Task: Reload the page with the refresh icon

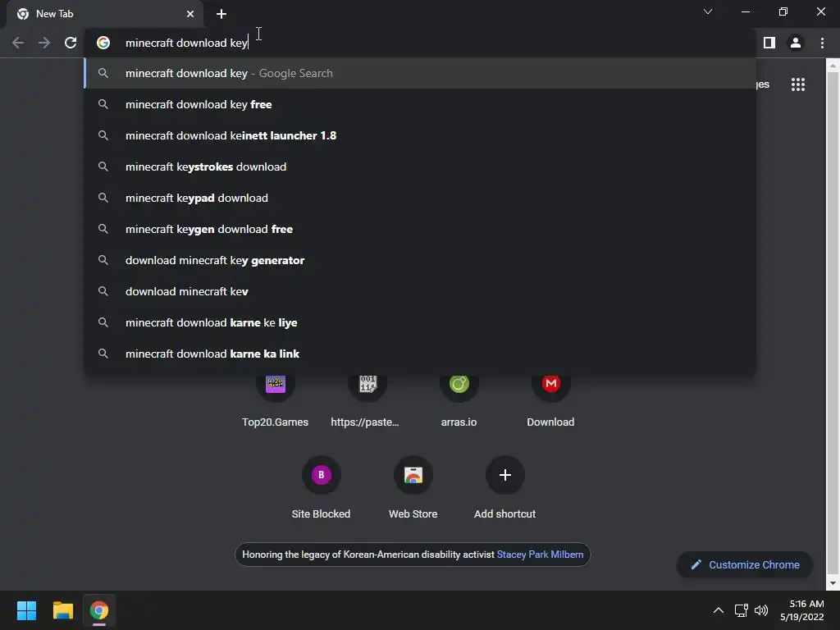Action: coord(71,43)
